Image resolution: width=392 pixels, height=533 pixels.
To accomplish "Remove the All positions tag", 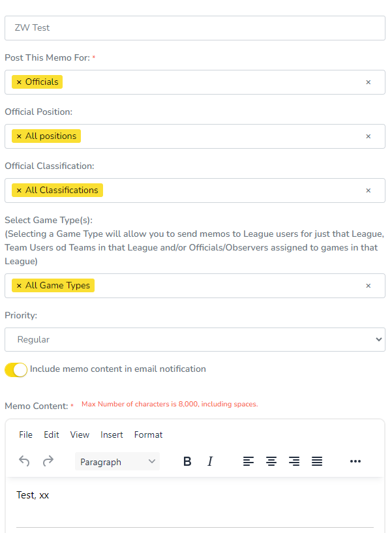I will (x=19, y=136).
